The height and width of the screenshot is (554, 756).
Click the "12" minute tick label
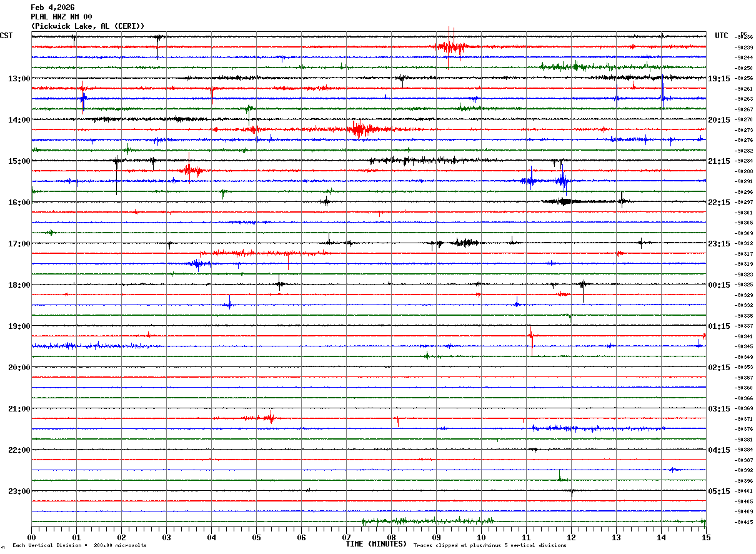(571, 537)
